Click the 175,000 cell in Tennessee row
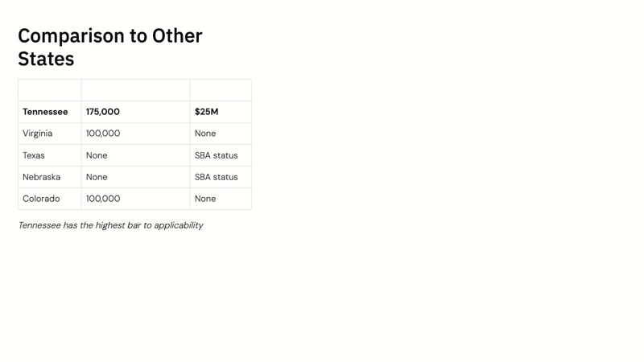The width and height of the screenshot is (644, 362). pyautogui.click(x=103, y=112)
